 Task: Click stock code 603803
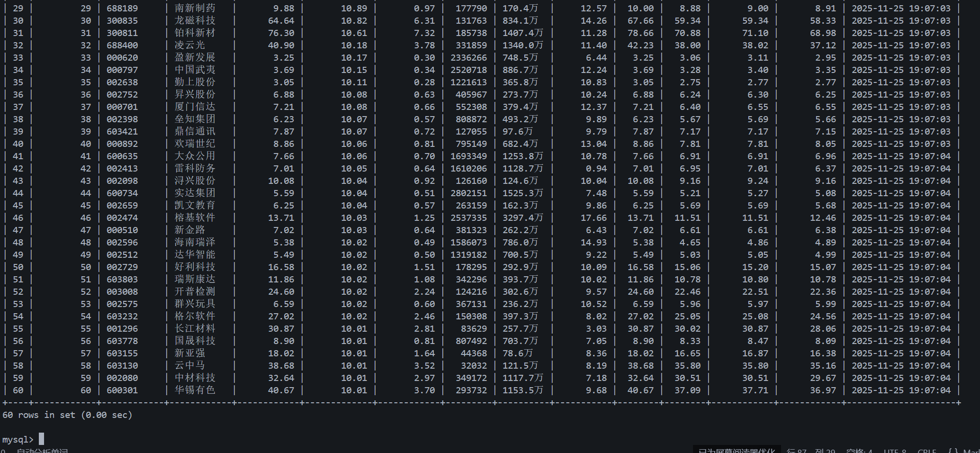click(122, 280)
